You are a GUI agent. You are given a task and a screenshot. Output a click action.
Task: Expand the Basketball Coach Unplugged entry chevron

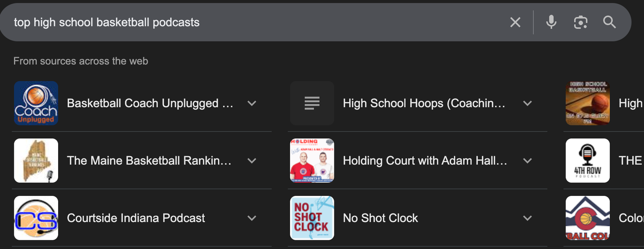252,103
